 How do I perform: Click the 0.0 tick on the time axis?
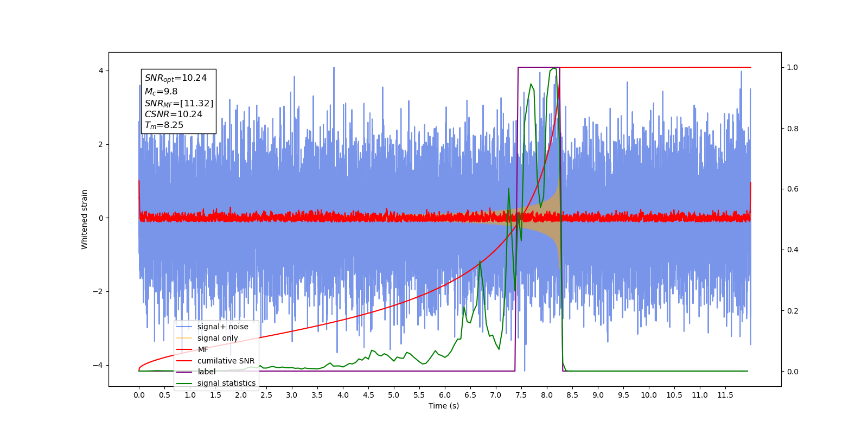point(139,395)
